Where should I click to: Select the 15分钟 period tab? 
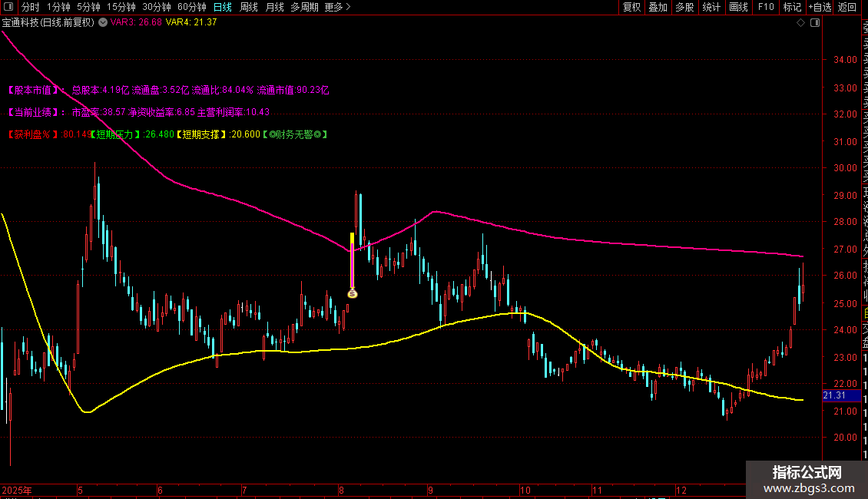[x=121, y=7]
